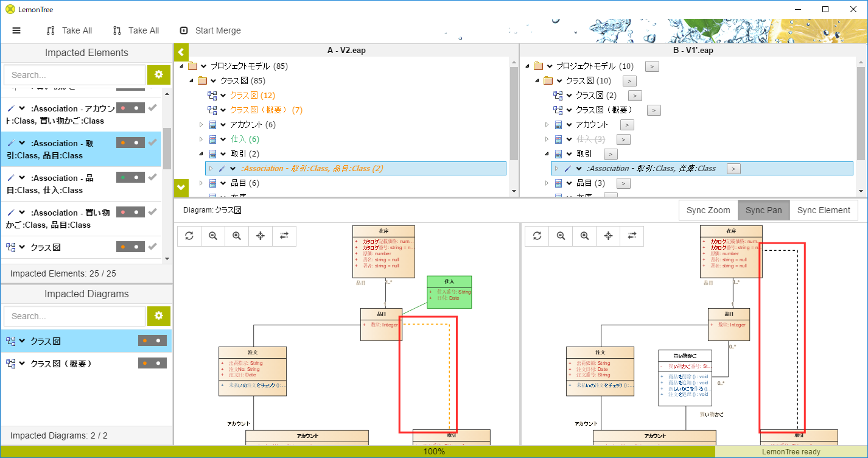Refresh diagram B view
The image size is (868, 458).
point(537,236)
